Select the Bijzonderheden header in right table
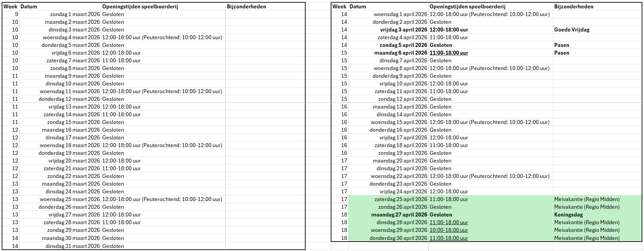Image resolution: width=644 pixels, height=251 pixels. click(x=573, y=7)
